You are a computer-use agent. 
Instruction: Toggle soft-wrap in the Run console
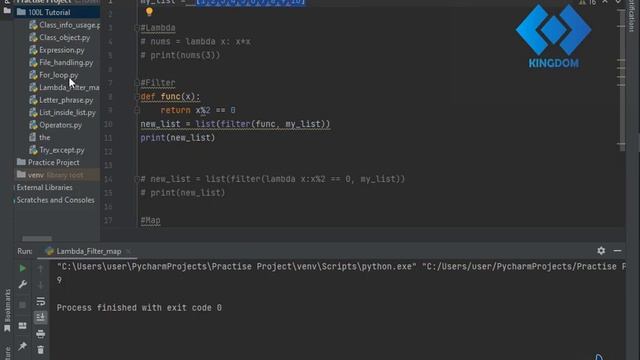point(40,301)
